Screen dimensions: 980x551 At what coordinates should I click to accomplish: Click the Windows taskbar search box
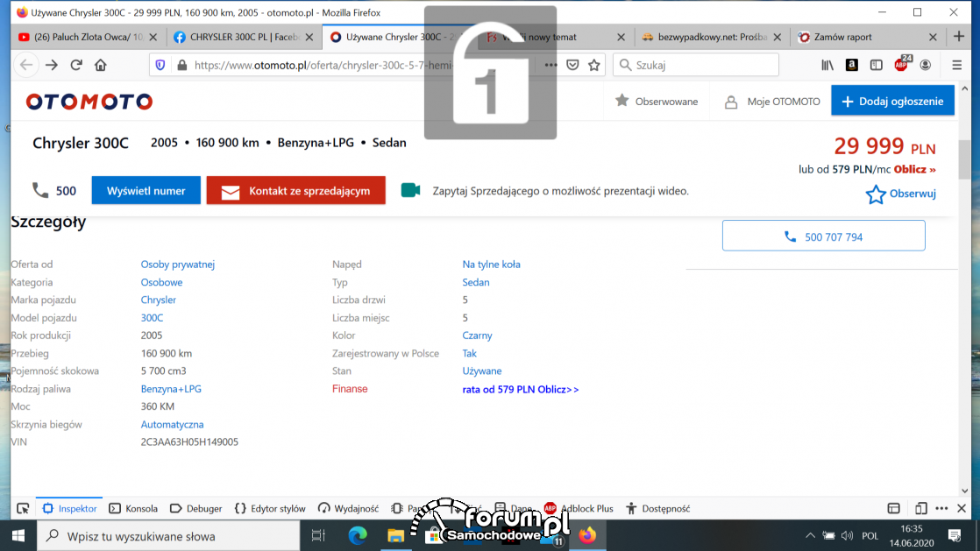tap(169, 536)
